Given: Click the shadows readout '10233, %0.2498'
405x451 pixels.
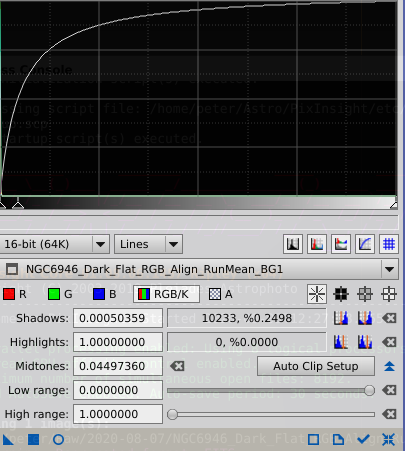Looking at the screenshot, I should coord(247,318).
